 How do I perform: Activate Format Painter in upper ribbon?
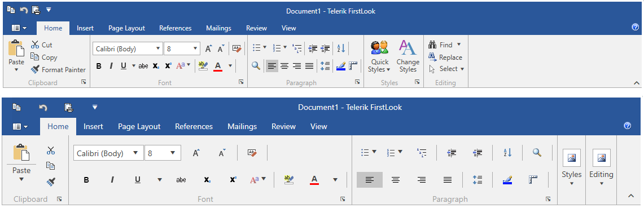(58, 70)
